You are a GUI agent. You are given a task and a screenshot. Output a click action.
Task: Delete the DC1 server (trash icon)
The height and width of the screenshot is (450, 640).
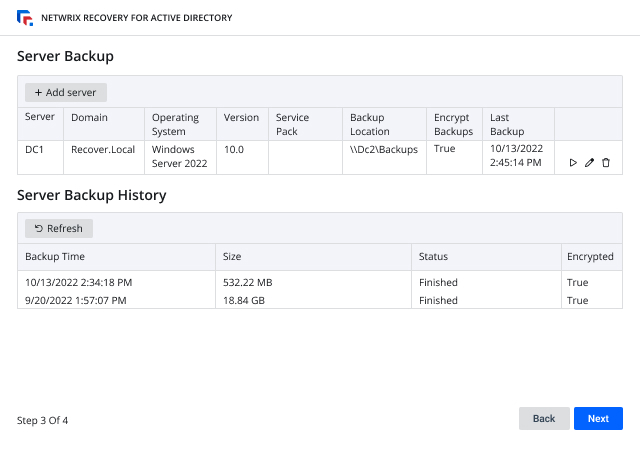tap(606, 163)
